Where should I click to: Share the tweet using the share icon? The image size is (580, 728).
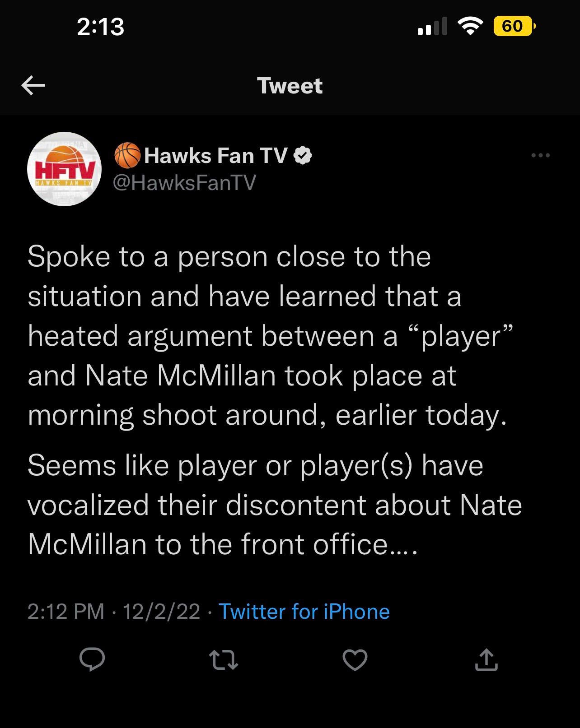[x=486, y=660]
